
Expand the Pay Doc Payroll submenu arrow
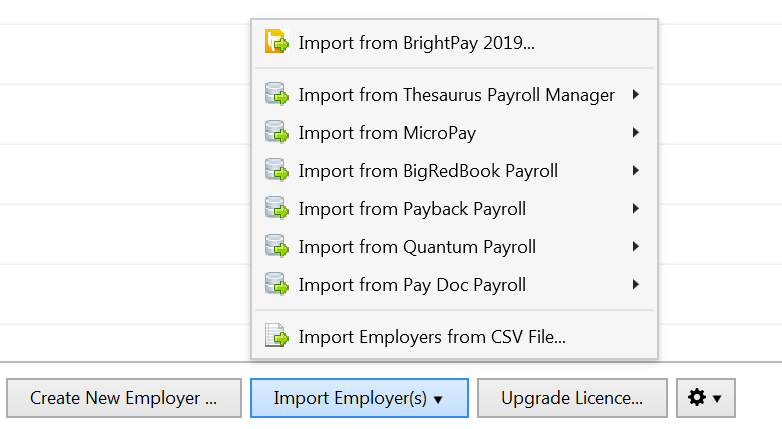(x=635, y=284)
